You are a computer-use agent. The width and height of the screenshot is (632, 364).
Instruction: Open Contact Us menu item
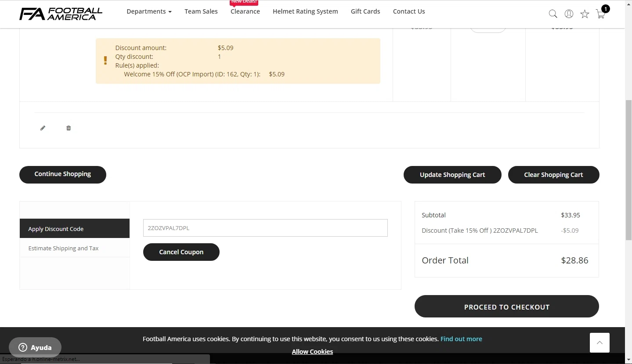tap(409, 11)
